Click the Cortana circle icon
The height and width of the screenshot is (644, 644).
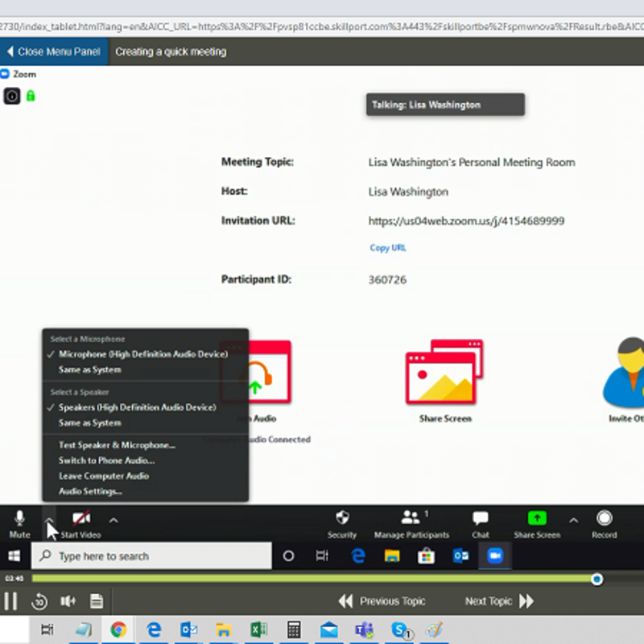(x=289, y=556)
